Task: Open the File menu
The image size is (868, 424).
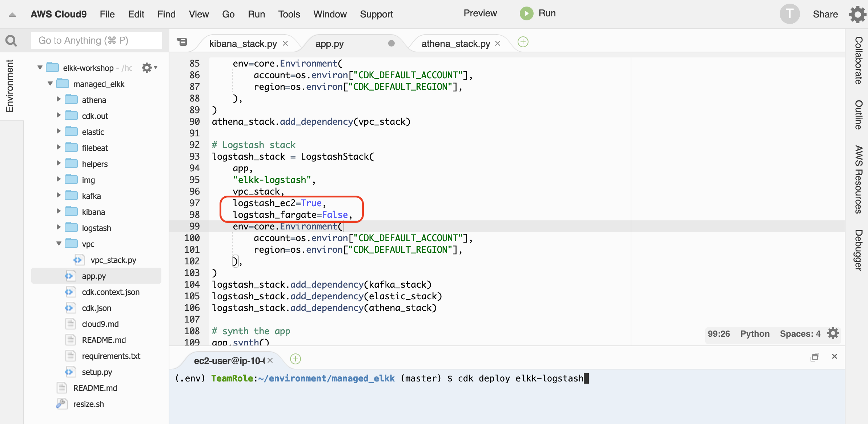Action: tap(107, 14)
